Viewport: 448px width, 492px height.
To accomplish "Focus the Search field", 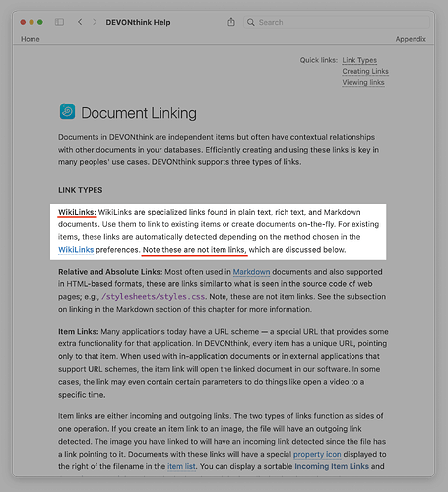I will (x=337, y=22).
